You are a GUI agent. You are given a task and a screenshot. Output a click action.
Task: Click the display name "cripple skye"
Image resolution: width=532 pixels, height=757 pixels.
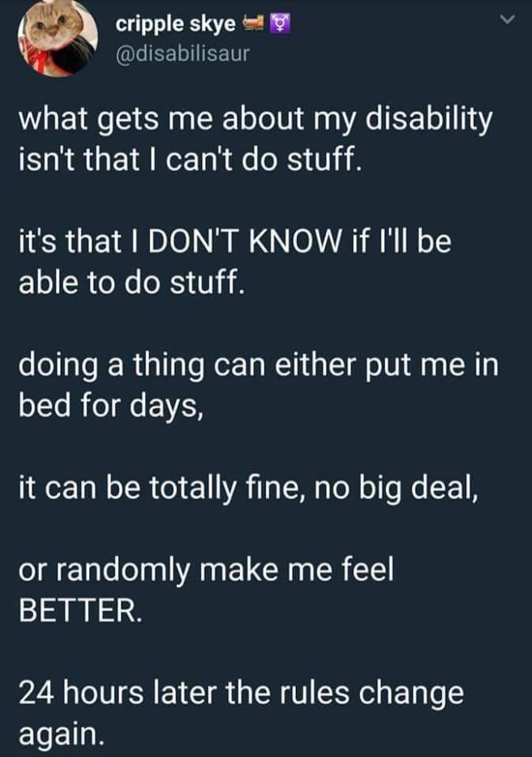point(175,24)
